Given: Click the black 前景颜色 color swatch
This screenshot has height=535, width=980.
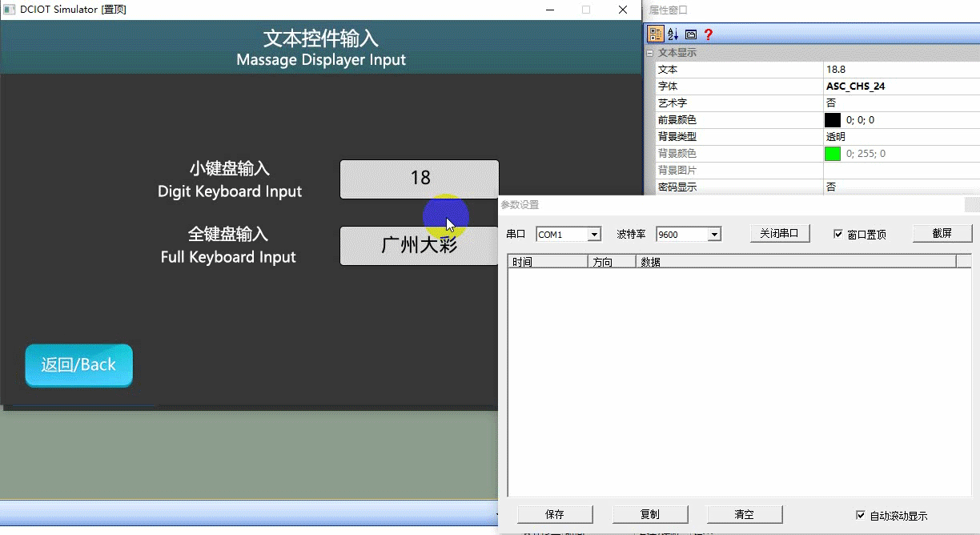Looking at the screenshot, I should click(x=833, y=120).
